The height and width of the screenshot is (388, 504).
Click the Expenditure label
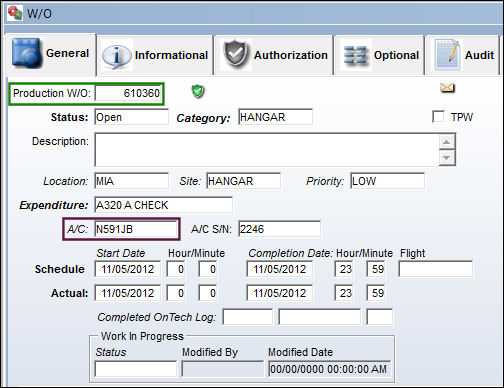tap(54, 205)
